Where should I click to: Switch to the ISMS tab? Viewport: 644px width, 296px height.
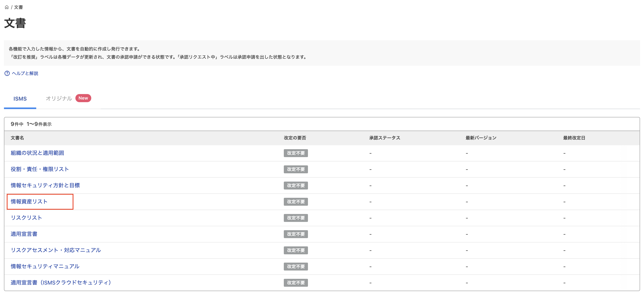[20, 99]
